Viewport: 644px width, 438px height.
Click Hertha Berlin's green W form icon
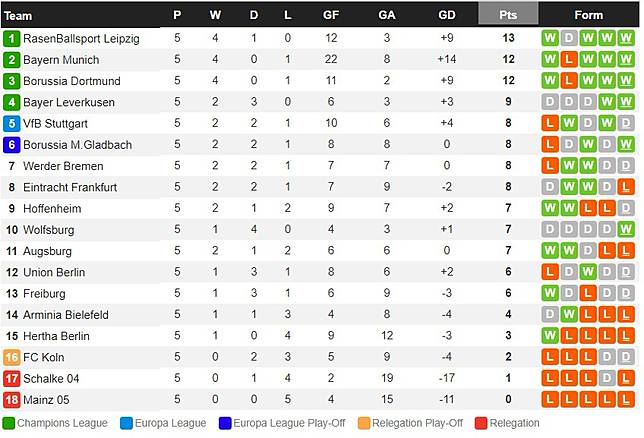pyautogui.click(x=550, y=336)
